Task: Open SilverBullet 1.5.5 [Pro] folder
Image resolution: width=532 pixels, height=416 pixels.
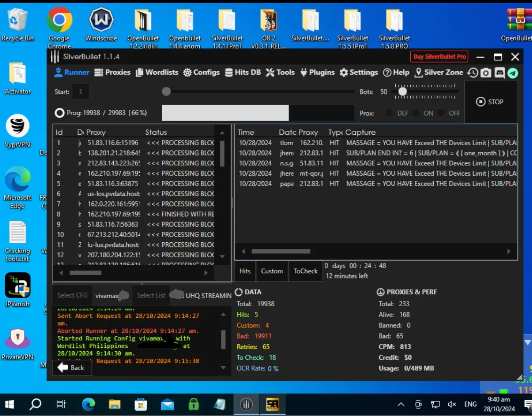Action: click(x=352, y=28)
